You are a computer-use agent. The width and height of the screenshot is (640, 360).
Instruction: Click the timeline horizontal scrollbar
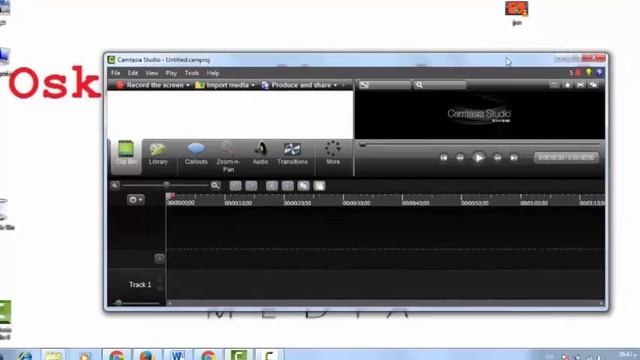385,303
